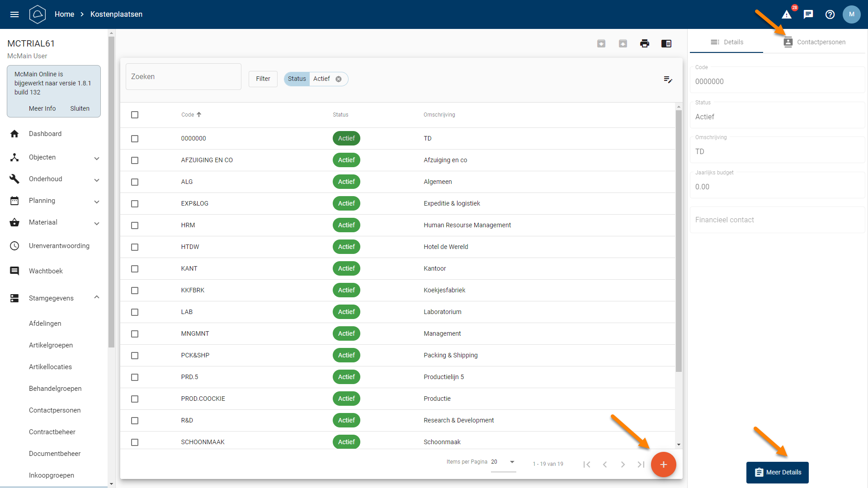Toggle the side panel layout icon
The image size is (868, 488).
[666, 43]
